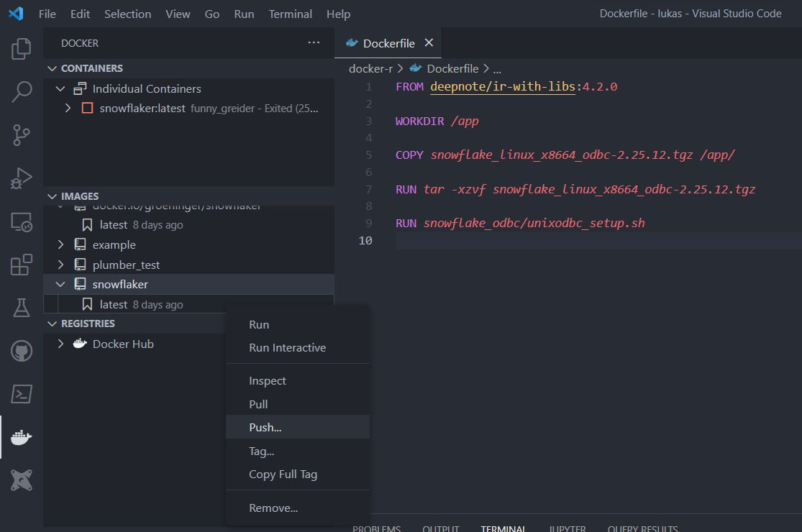Image resolution: width=802 pixels, height=532 pixels.
Task: Choose Copy Full Tag from context menu
Action: [298, 474]
